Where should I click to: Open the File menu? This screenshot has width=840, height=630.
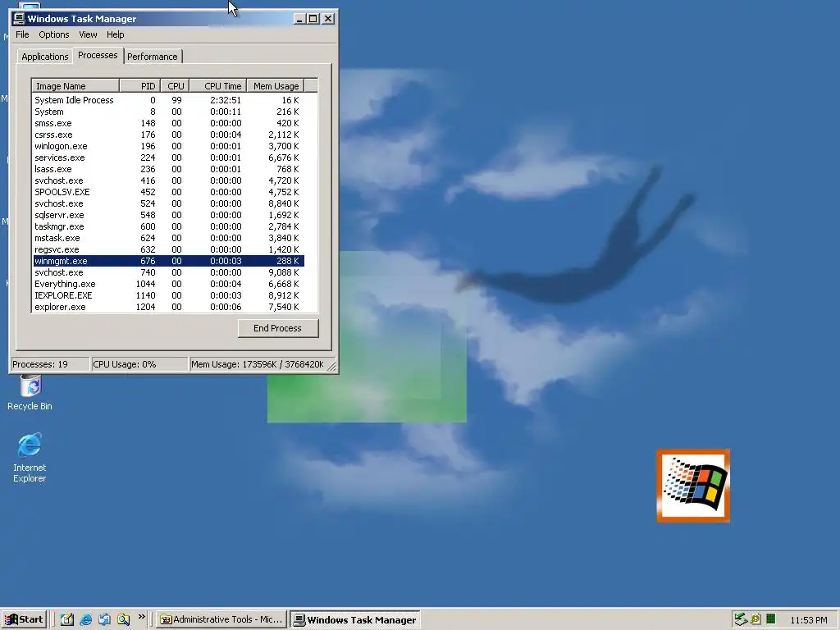[x=22, y=34]
